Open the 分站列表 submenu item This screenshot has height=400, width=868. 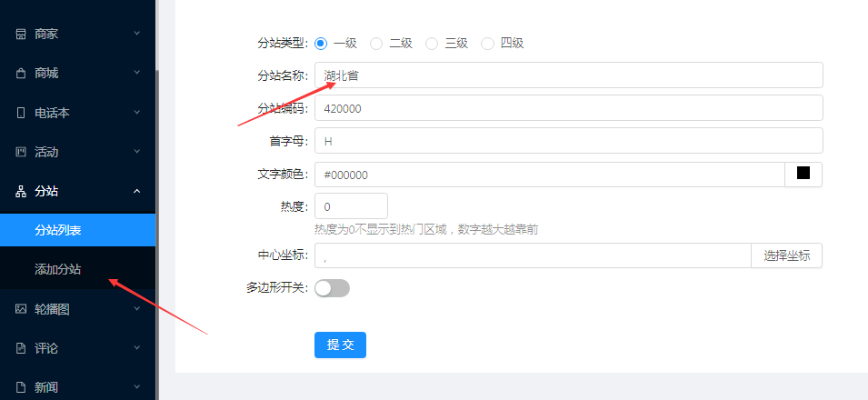77,230
